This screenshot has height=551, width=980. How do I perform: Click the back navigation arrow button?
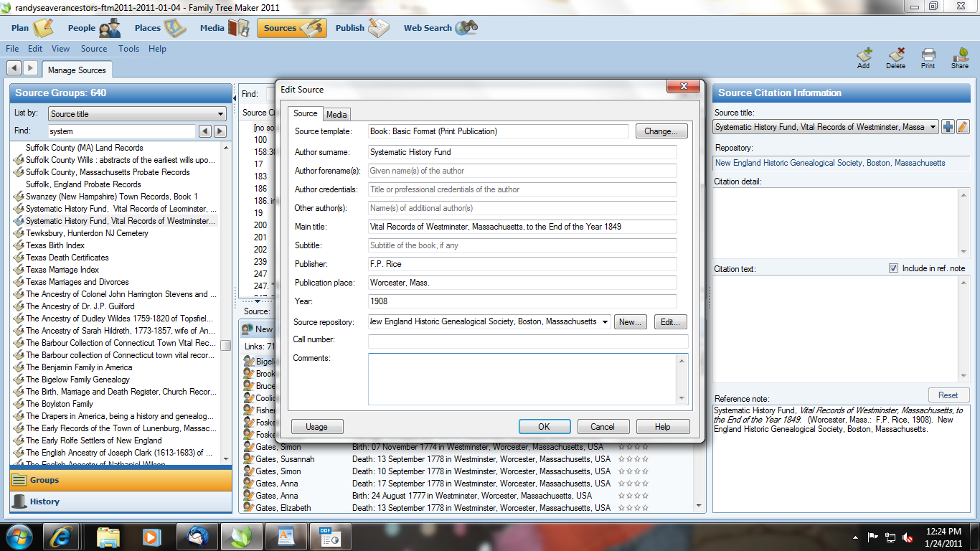(14, 67)
